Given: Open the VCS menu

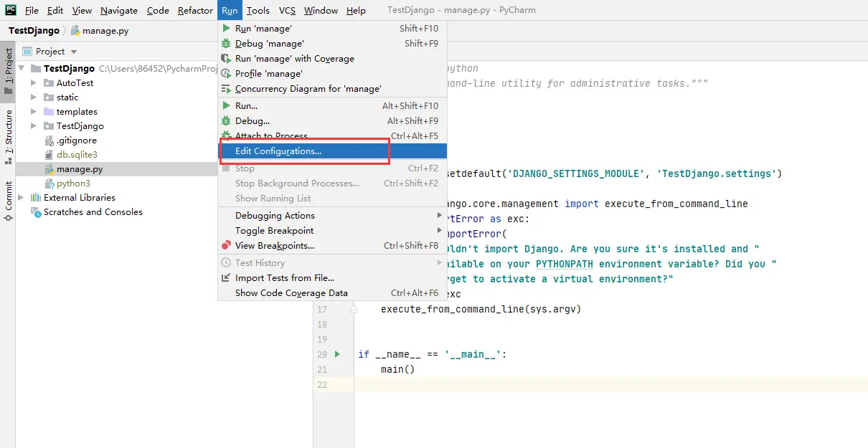Looking at the screenshot, I should [287, 10].
